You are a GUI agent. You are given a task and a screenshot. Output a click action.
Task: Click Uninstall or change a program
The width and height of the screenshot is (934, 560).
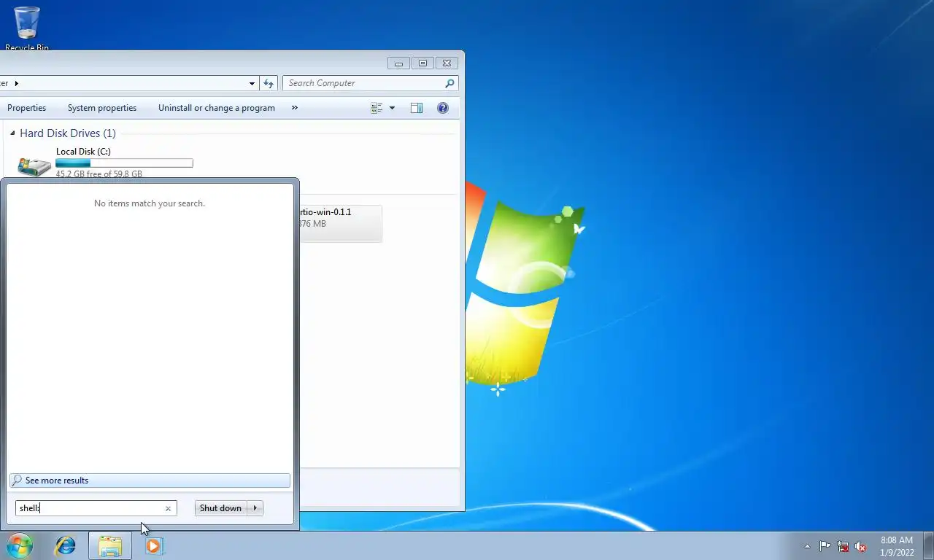217,108
